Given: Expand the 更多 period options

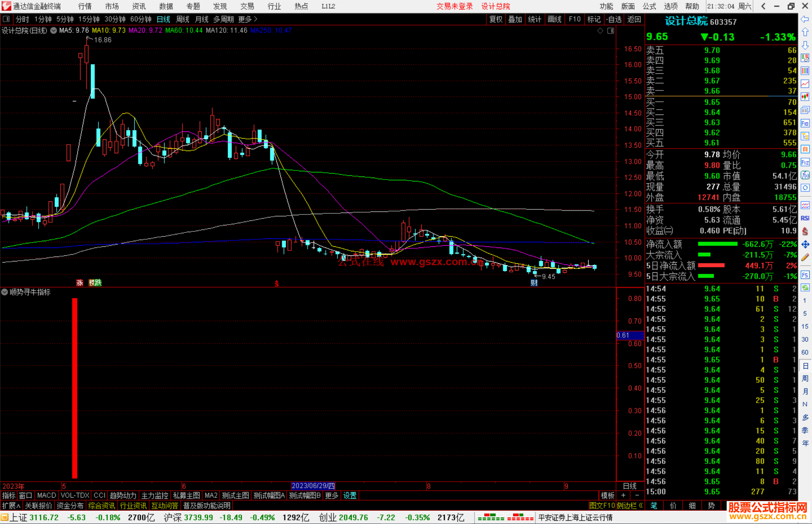Looking at the screenshot, I should coord(248,19).
